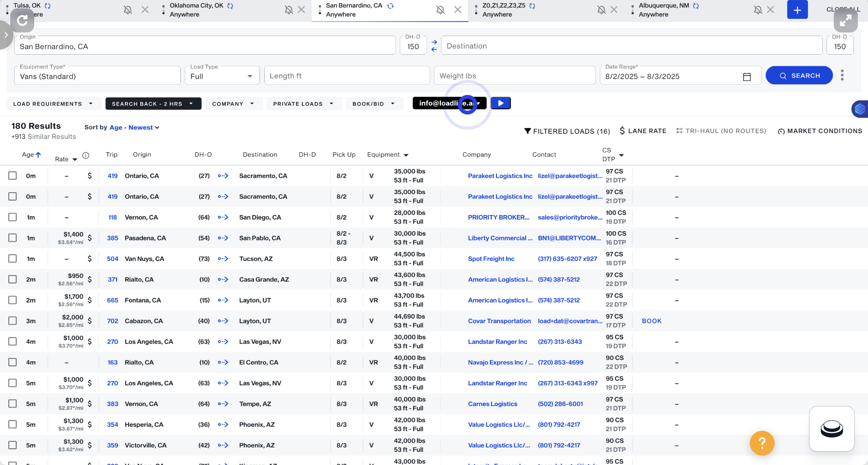Switch to the Oklahoma City, OK tab
Viewport: 868px width, 465px height.
197,9
